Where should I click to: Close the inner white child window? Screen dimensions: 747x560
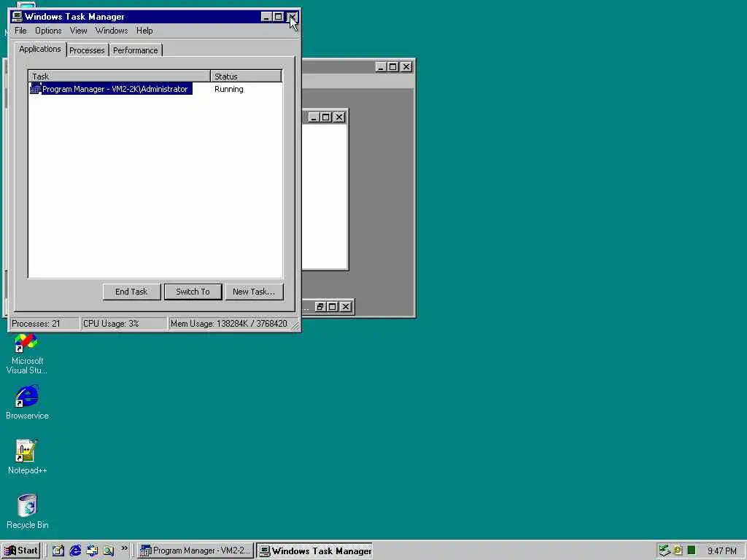pyautogui.click(x=338, y=117)
